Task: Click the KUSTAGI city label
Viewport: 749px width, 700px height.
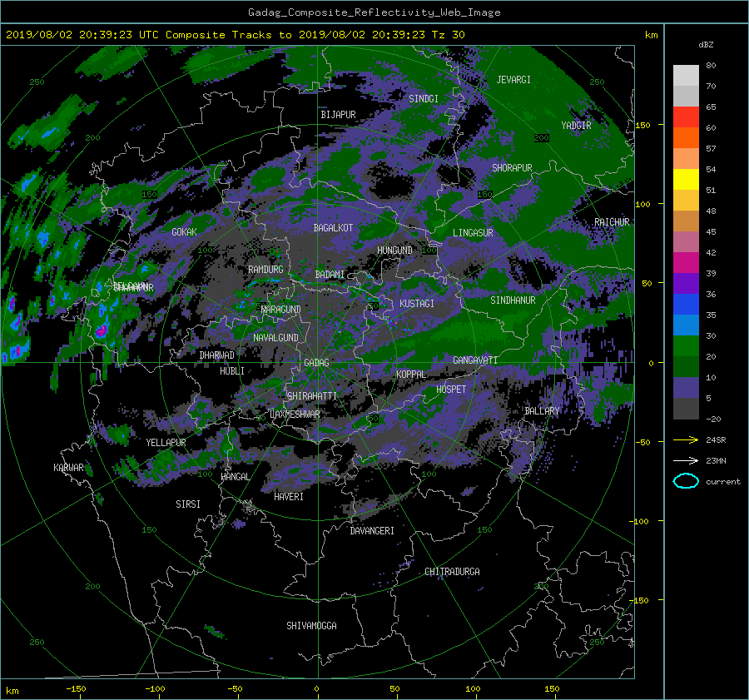Action: coord(417,304)
